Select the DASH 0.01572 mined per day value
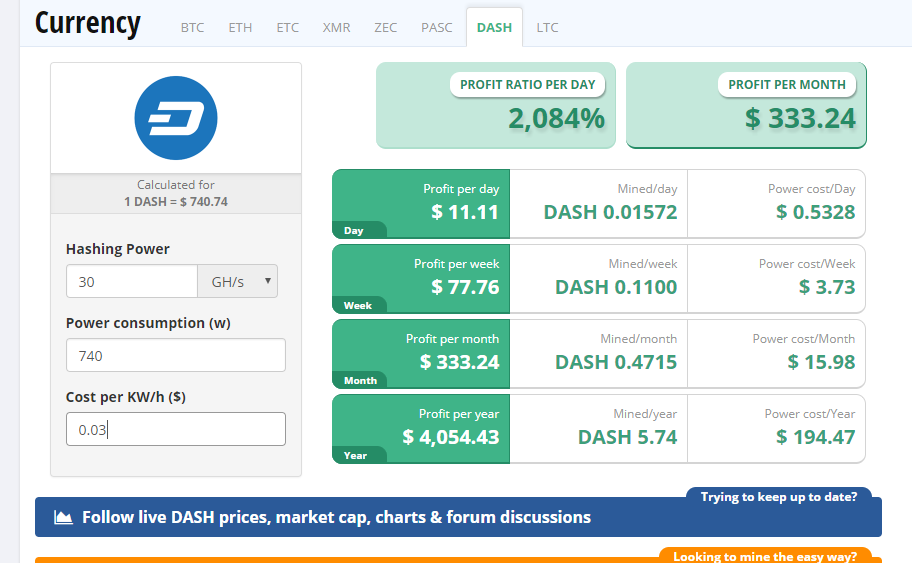The height and width of the screenshot is (563, 912). pos(610,212)
